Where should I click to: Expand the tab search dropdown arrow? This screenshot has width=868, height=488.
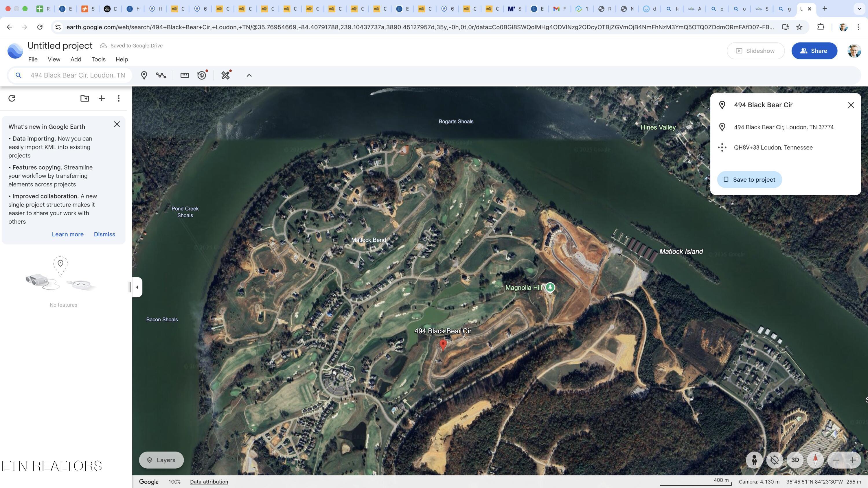859,9
